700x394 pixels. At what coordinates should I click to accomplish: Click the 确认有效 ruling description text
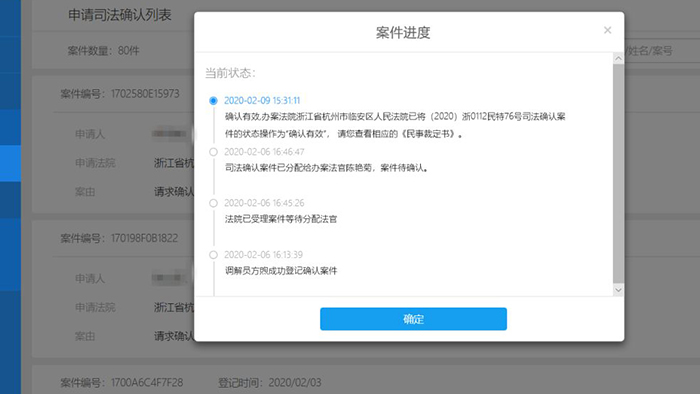coord(395,125)
